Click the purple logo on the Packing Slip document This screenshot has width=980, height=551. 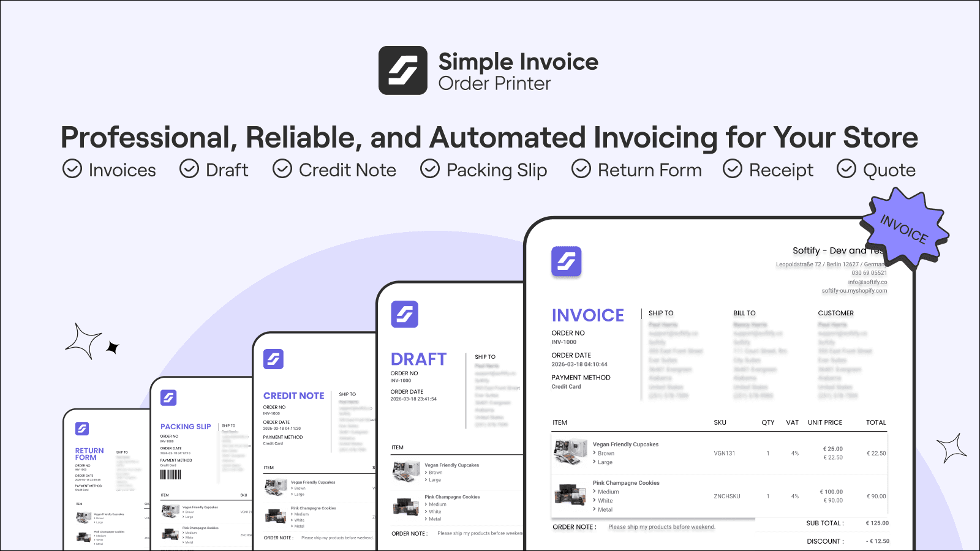click(x=168, y=398)
